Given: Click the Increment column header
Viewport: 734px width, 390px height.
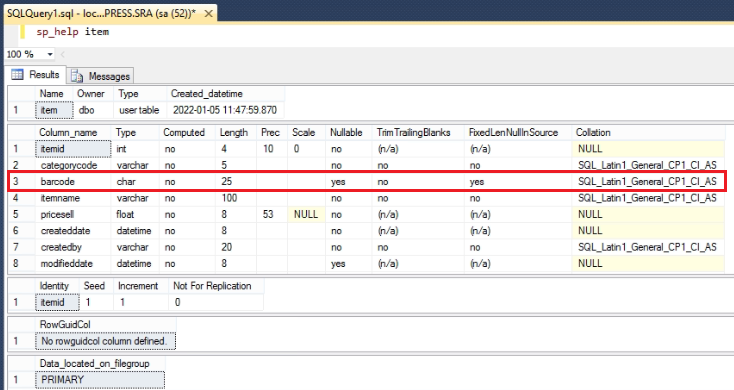Looking at the screenshot, I should pyautogui.click(x=141, y=286).
